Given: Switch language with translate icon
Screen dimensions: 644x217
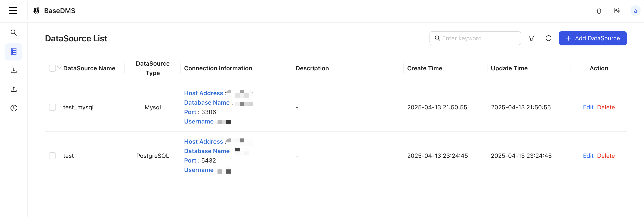Looking at the screenshot, I should coord(617,11).
